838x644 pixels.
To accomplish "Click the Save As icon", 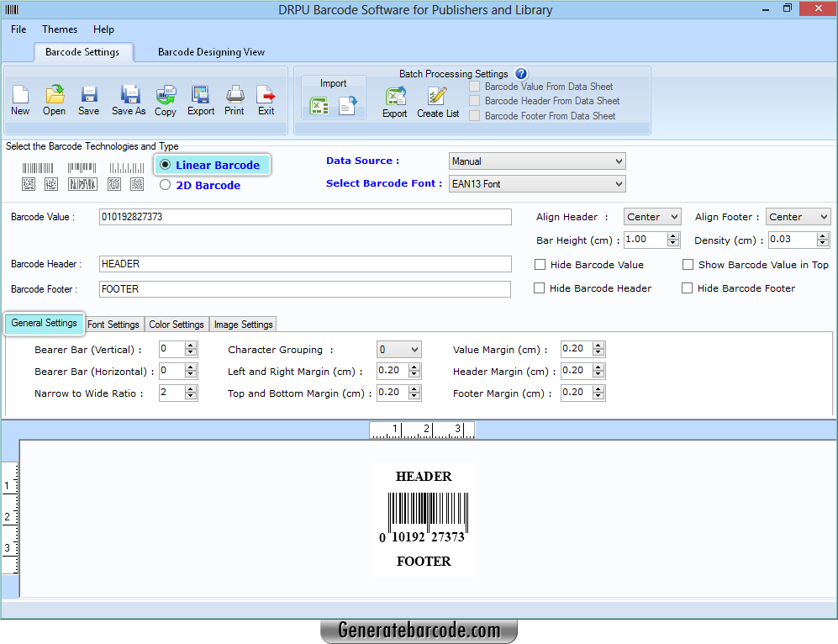I will click(129, 101).
